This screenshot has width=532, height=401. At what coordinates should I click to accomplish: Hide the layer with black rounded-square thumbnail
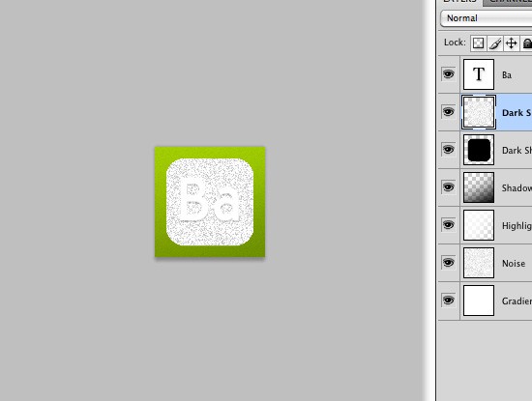tap(448, 149)
